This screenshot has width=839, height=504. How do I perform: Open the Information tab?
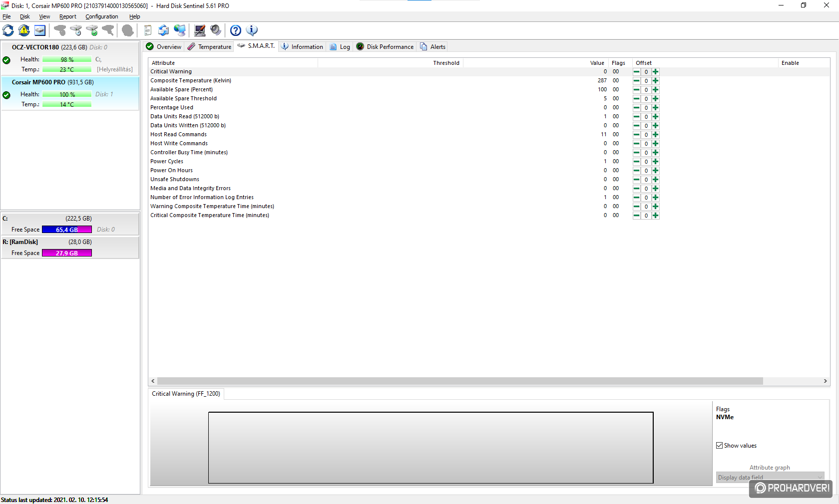302,47
